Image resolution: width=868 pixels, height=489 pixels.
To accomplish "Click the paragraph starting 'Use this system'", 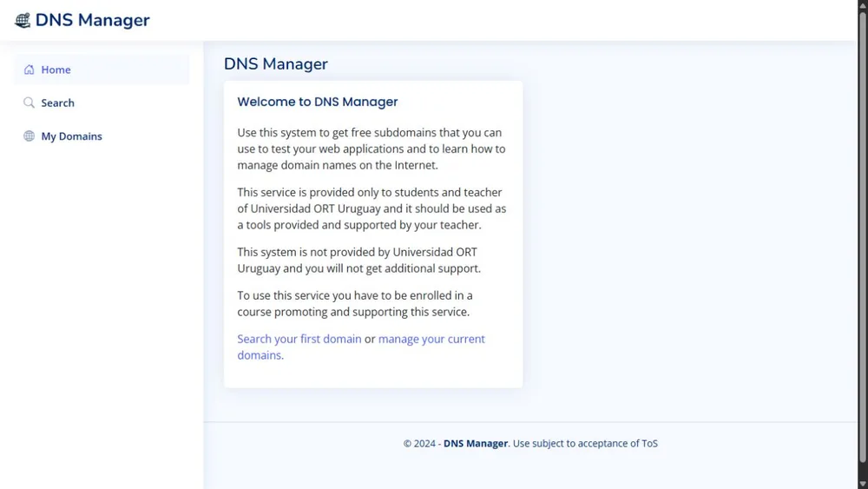I will 372,149.
